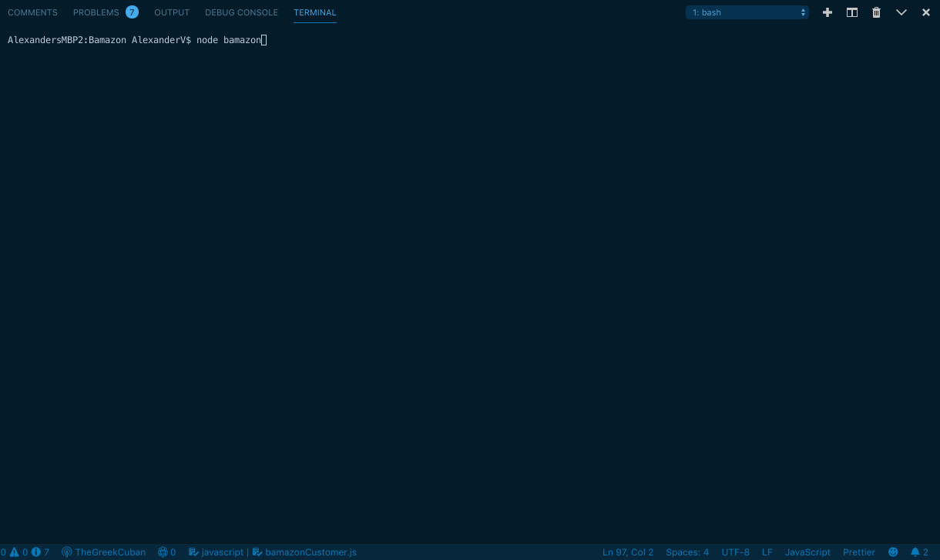Go to line via 'Ln 97, Col 2'
The height and width of the screenshot is (560, 940).
click(x=628, y=552)
